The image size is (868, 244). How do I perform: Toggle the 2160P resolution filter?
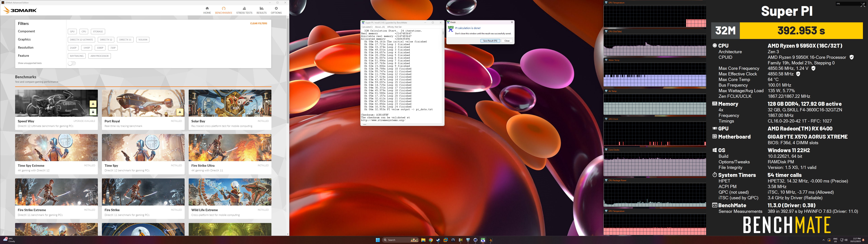pos(73,48)
